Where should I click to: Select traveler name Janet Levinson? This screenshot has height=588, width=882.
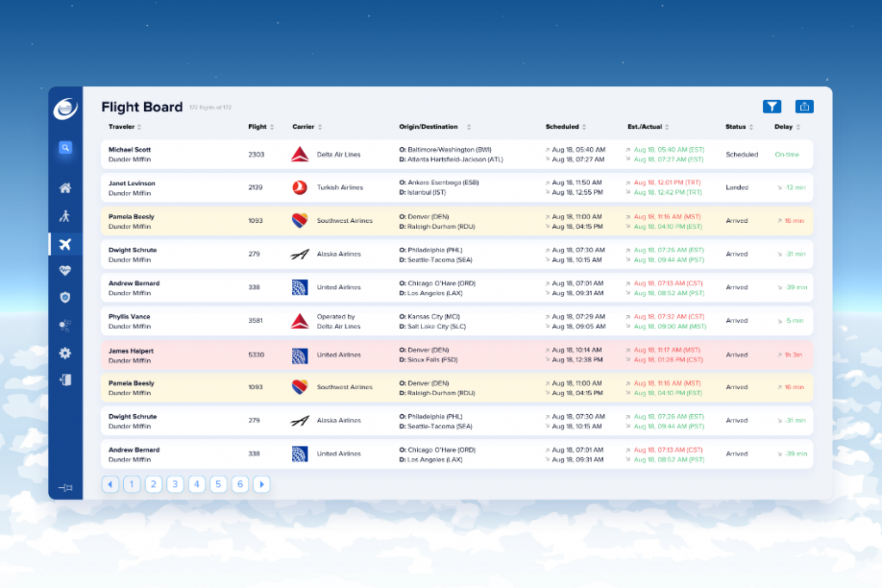(132, 183)
